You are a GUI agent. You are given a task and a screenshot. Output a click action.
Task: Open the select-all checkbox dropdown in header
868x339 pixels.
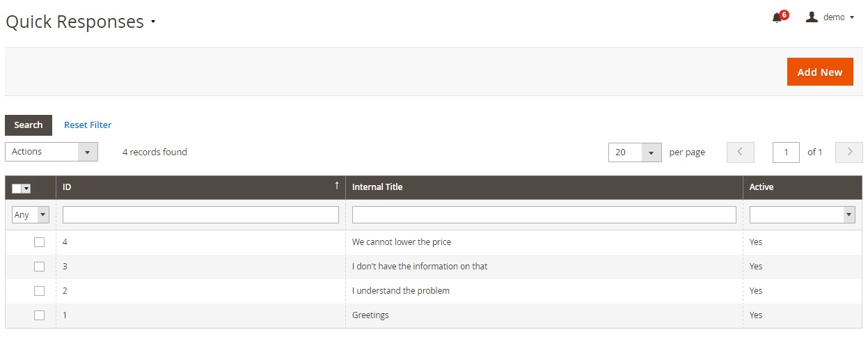[x=26, y=188]
